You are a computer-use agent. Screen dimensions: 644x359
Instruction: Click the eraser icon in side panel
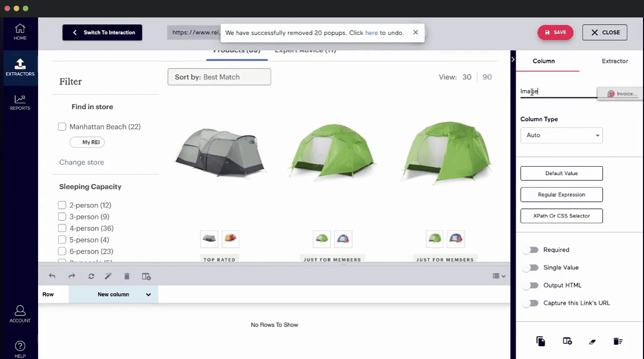(592, 341)
